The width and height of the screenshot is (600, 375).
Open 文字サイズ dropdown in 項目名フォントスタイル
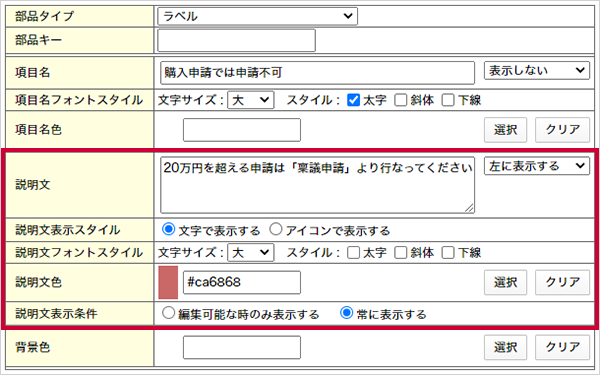(x=251, y=100)
